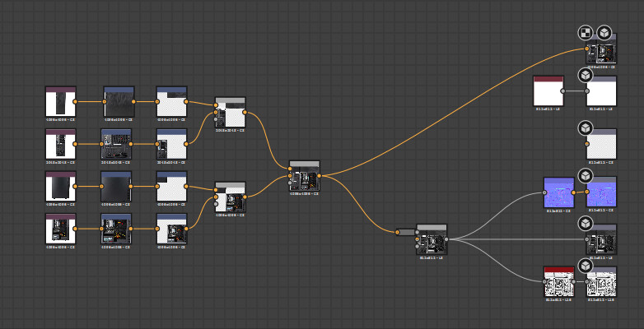Click the cube icon on the plain white output node
The width and height of the screenshot is (644, 329).
(x=586, y=76)
